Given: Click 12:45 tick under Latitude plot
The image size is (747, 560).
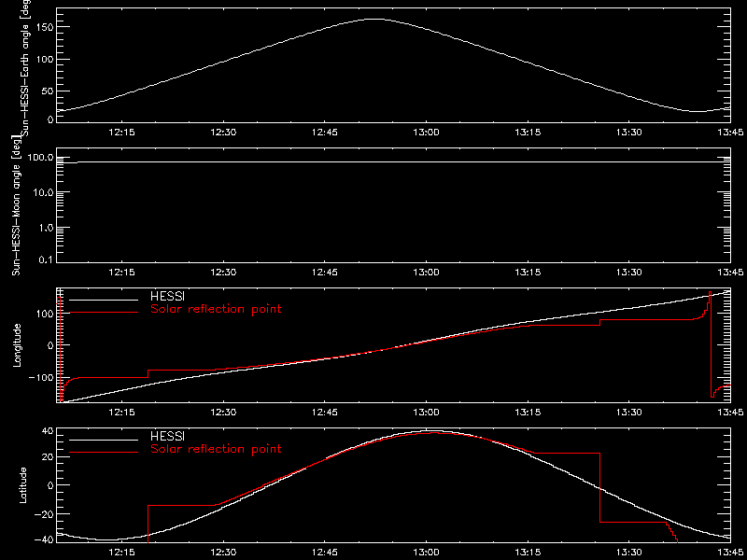Looking at the screenshot, I should pos(324,553).
